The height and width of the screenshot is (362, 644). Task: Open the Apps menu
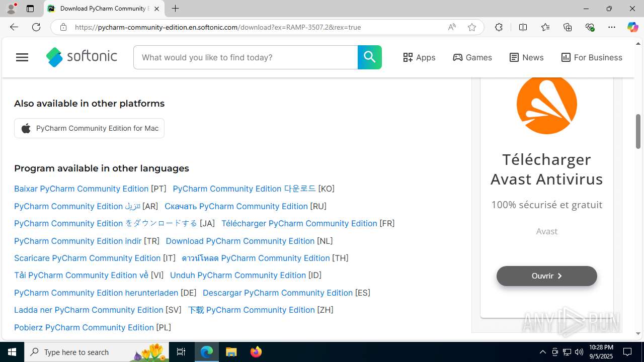click(419, 57)
